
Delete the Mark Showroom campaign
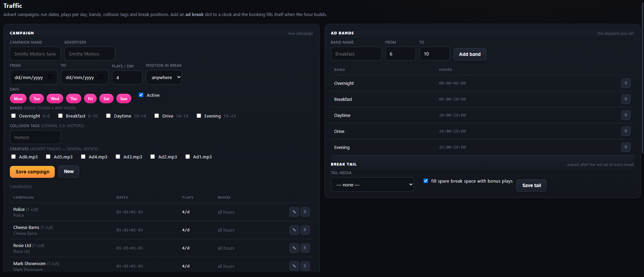click(305, 266)
